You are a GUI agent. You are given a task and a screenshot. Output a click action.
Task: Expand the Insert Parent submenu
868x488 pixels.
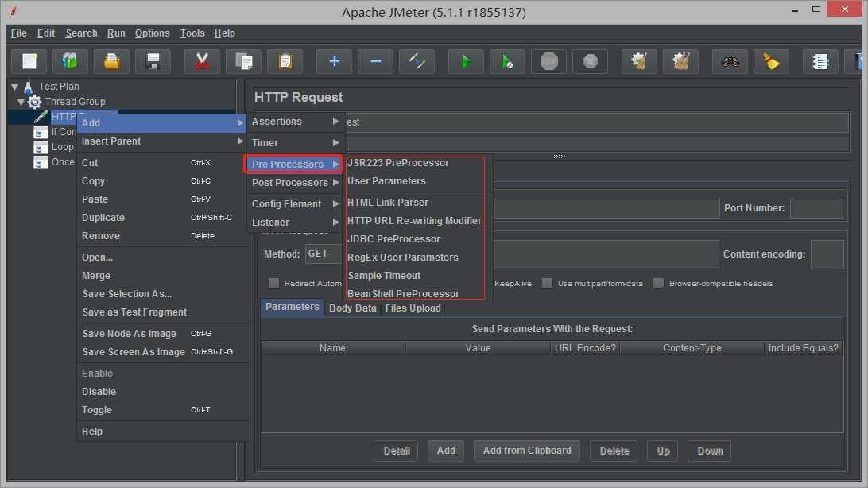point(162,141)
